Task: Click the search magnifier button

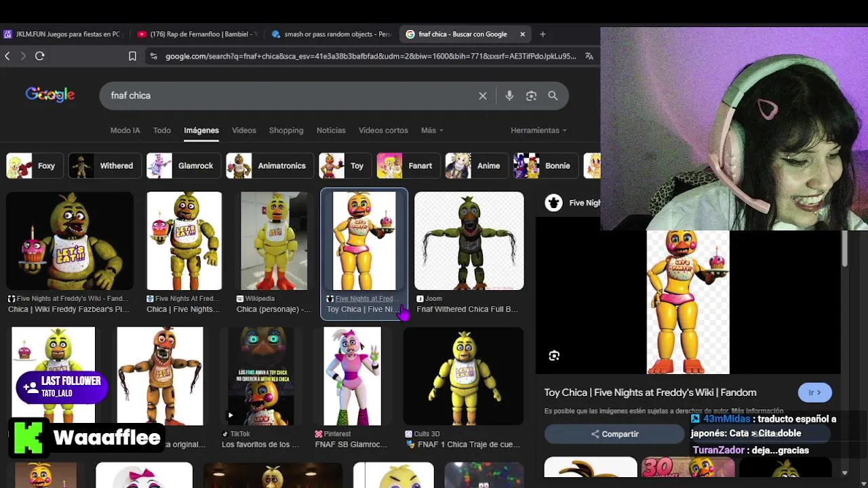Action: click(x=553, y=96)
